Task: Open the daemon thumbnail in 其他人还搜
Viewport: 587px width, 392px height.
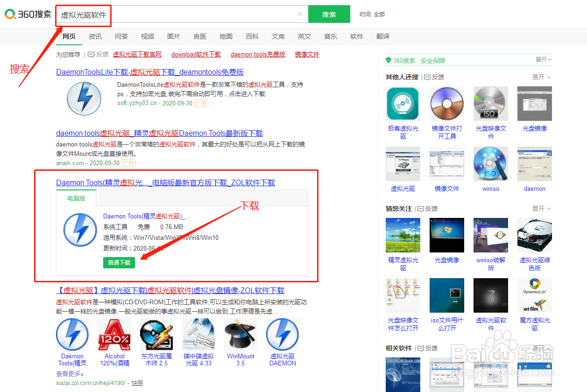Action: (535, 164)
